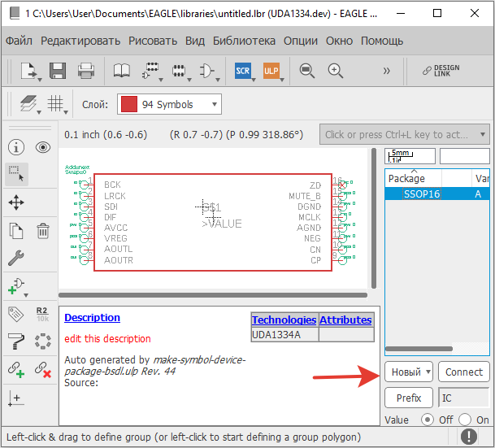495x448 pixels.
Task: Click the UDA1334A technology cell
Action: pyautogui.click(x=284, y=335)
